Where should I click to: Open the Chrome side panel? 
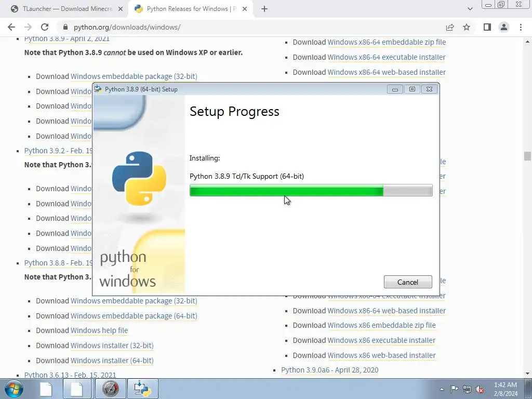click(x=487, y=27)
